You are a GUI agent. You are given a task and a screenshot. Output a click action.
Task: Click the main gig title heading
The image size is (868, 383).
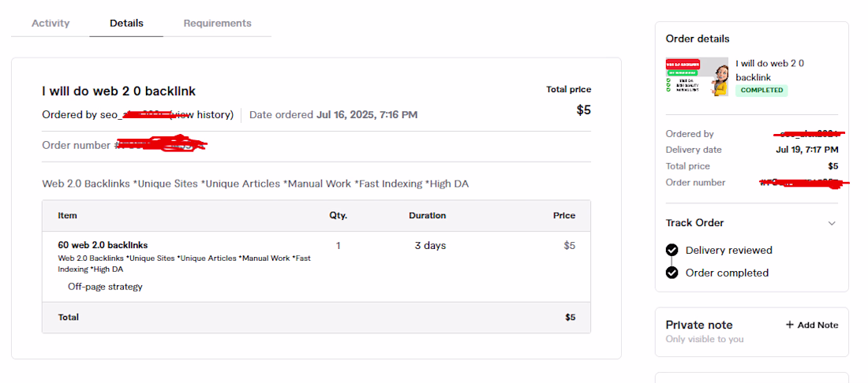[118, 91]
